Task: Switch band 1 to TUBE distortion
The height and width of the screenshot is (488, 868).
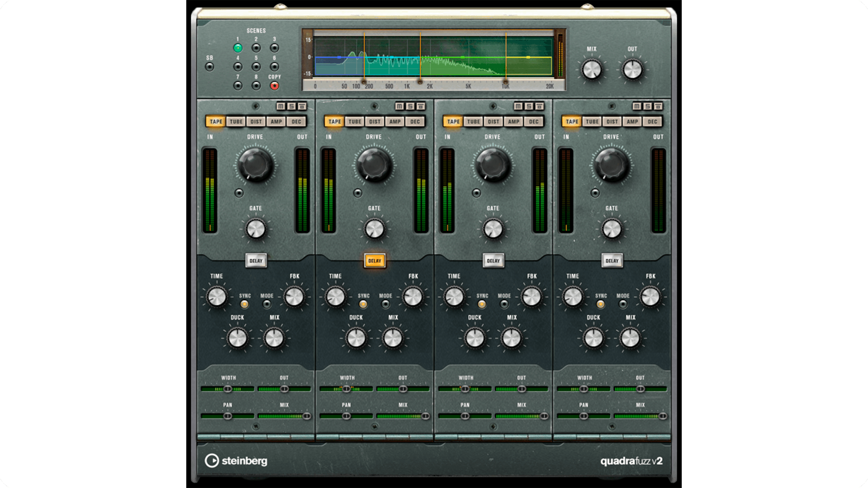Action: (x=236, y=122)
